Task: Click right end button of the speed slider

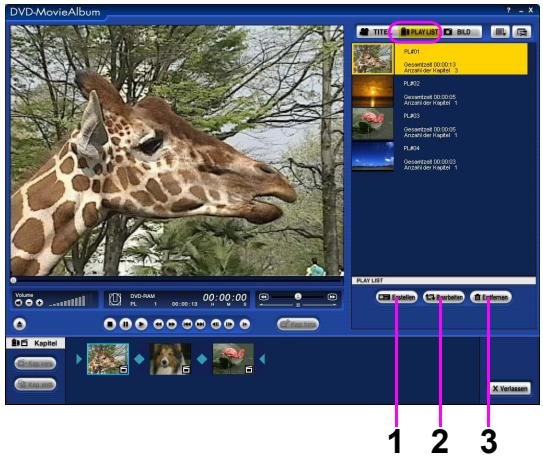Action: tap(332, 297)
